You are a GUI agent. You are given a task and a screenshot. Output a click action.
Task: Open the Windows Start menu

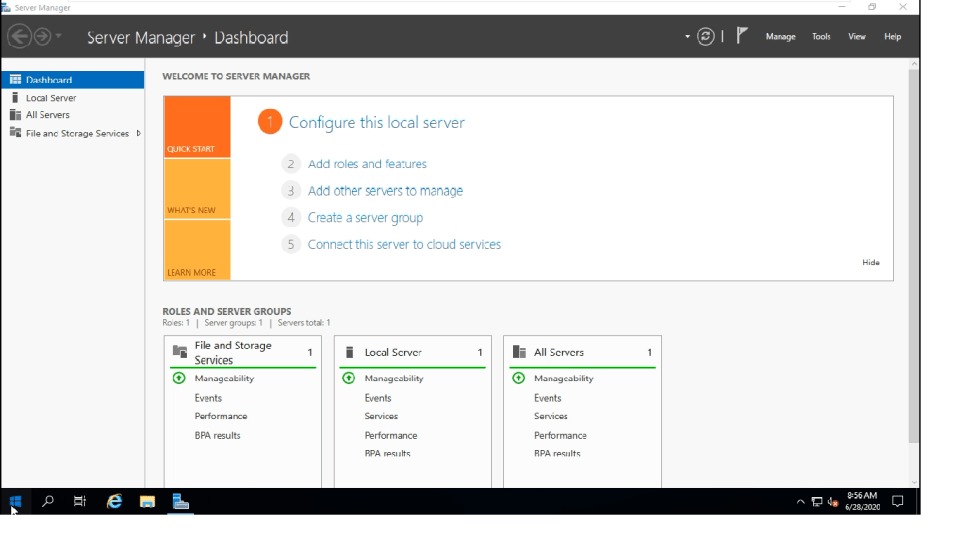click(15, 501)
